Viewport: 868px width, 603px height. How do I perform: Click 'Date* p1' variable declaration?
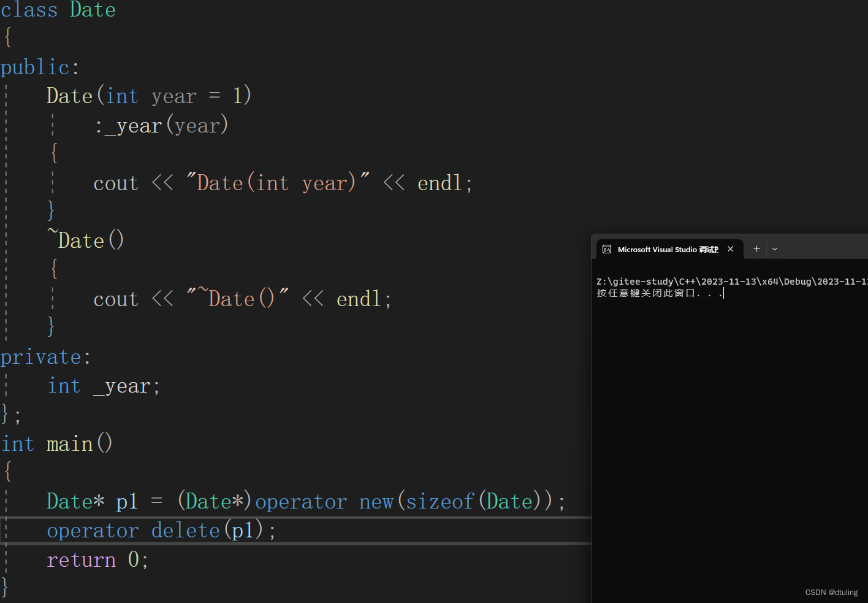tap(93, 501)
